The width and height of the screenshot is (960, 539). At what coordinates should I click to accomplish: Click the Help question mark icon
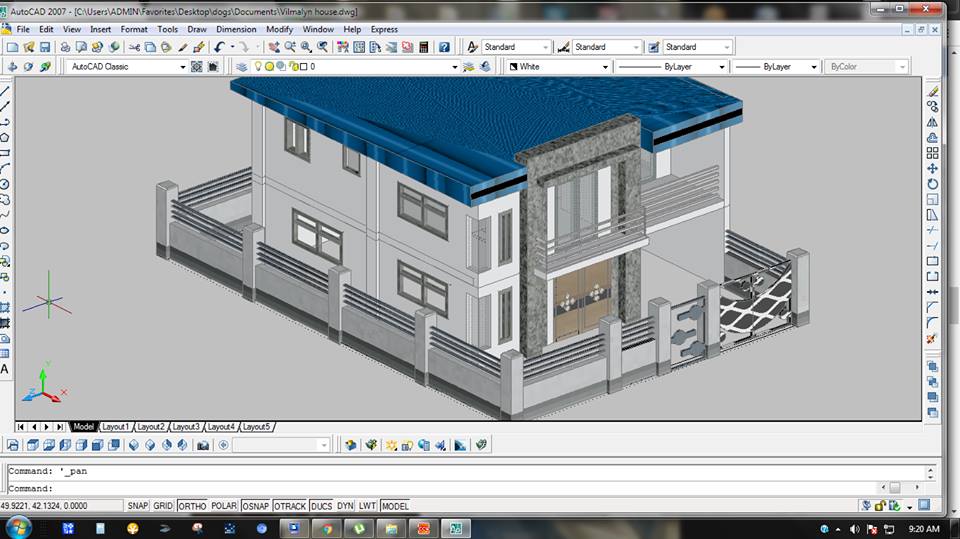[445, 47]
